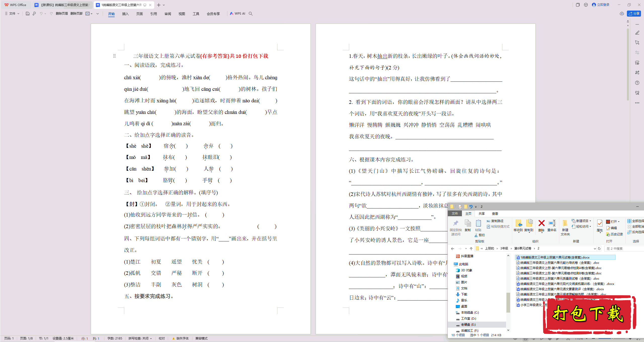
Task: Click the pen edit icon in right sidebar
Action: pos(637,33)
